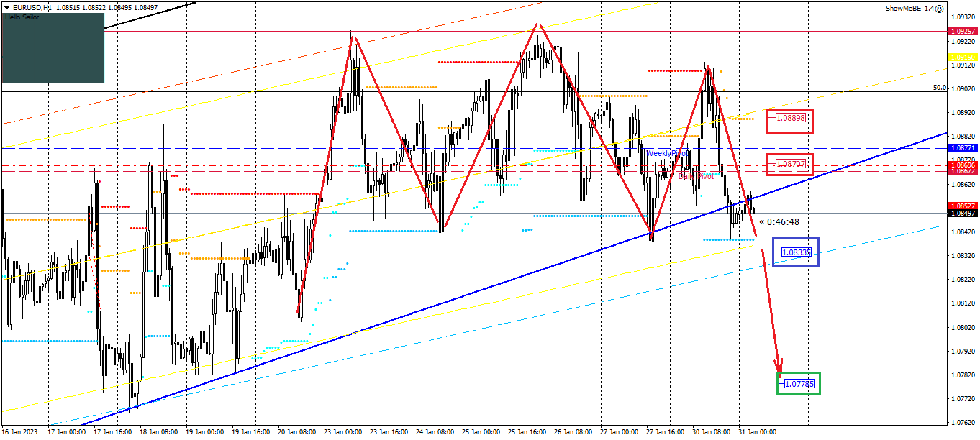Click the 1.08620 price scale value

963,184
